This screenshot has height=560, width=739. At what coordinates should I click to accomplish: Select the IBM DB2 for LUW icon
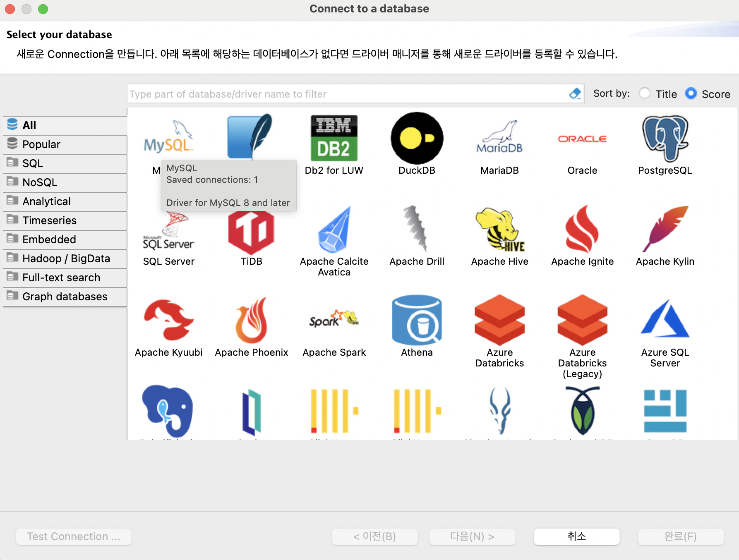[334, 138]
